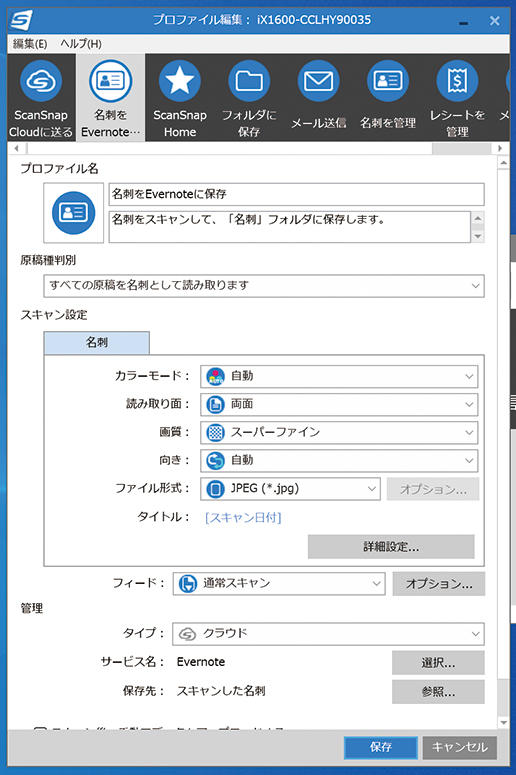Click the ScanSnap logo in title bar
The height and width of the screenshot is (775, 516).
(21, 21)
